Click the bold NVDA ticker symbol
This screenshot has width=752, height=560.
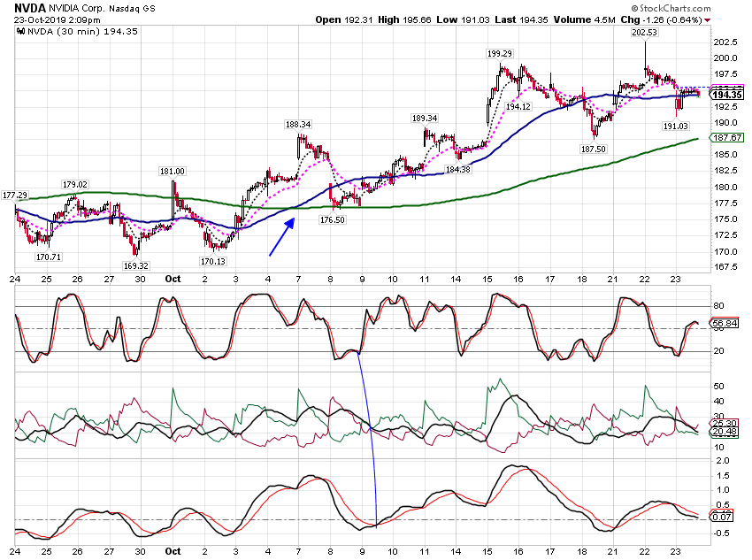pyautogui.click(x=30, y=8)
